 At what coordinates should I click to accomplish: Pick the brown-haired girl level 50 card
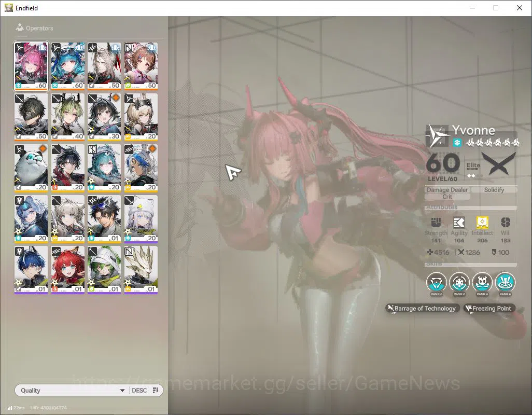pyautogui.click(x=141, y=66)
